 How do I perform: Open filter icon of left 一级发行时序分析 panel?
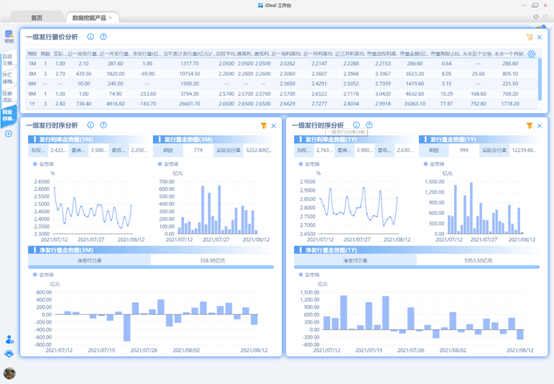point(264,125)
